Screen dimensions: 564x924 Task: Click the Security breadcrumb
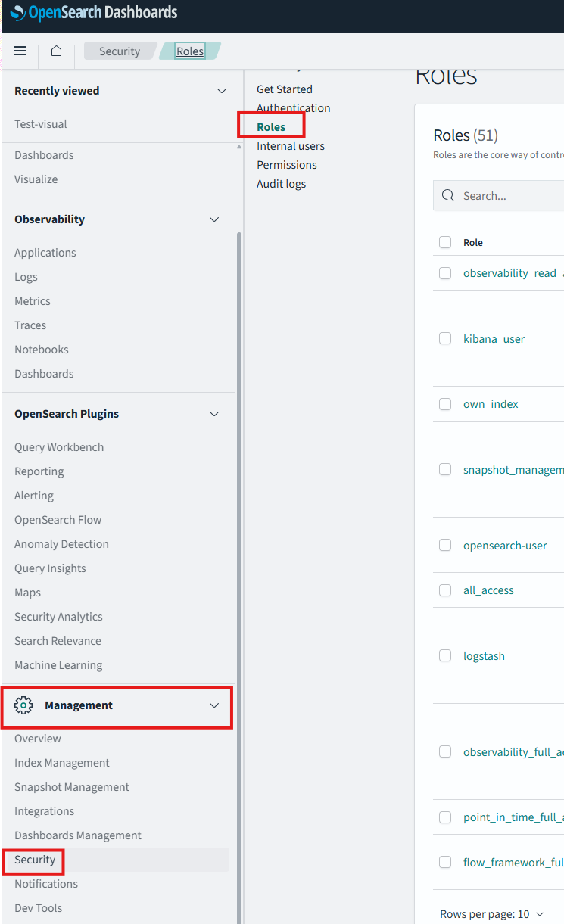tap(120, 51)
